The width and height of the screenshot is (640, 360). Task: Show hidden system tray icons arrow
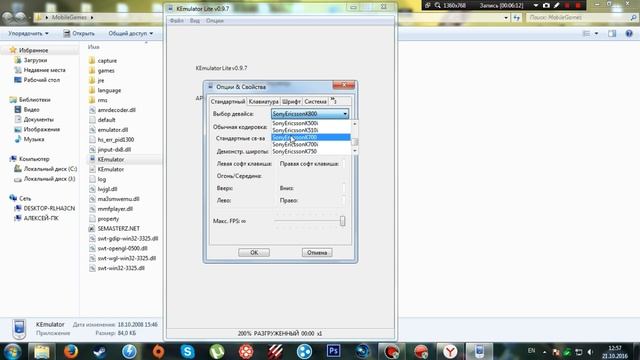544,351
